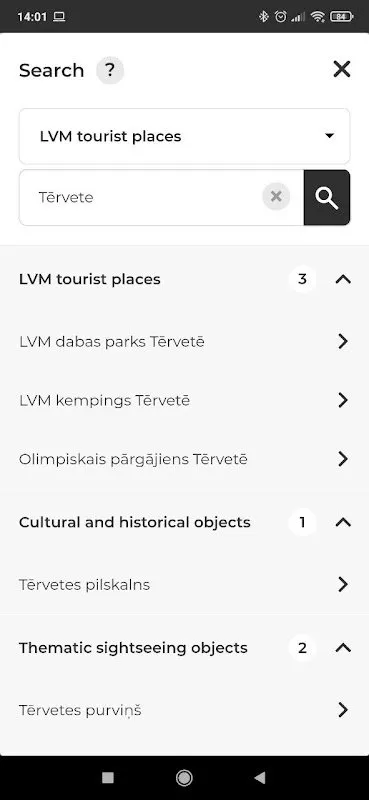Screen dimensions: 369x800
Task: Tap the Android back navigation button
Action: click(260, 778)
